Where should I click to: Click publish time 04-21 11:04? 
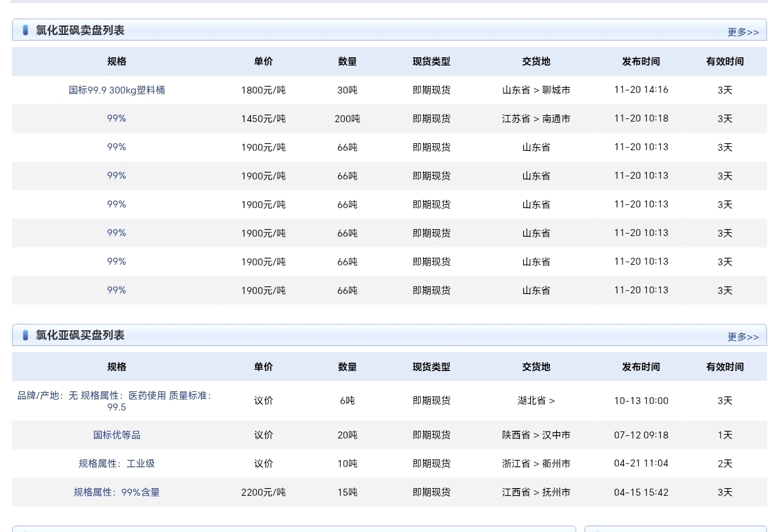click(641, 463)
